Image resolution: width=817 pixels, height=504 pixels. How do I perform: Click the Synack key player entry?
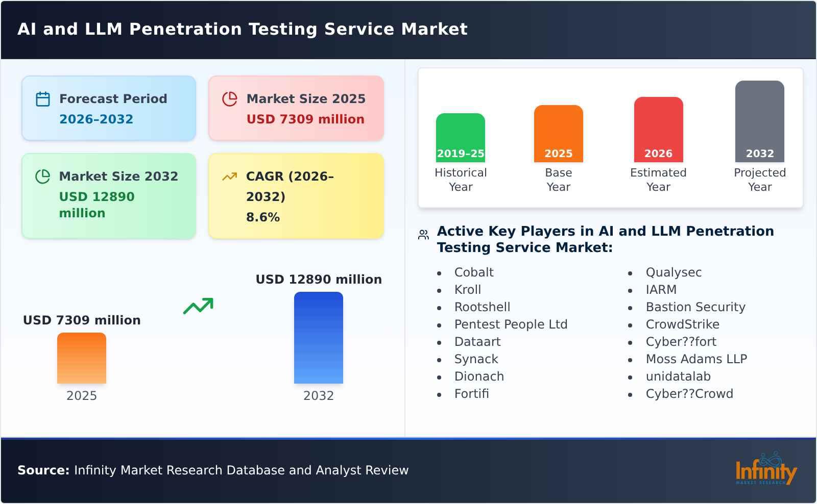coord(476,359)
